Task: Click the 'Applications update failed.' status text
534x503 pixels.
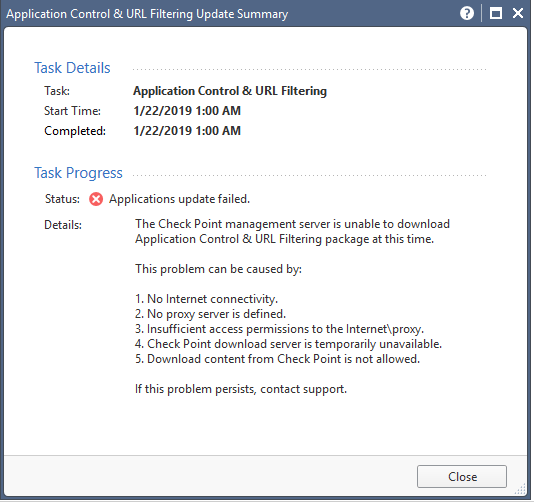Action: pyautogui.click(x=179, y=199)
